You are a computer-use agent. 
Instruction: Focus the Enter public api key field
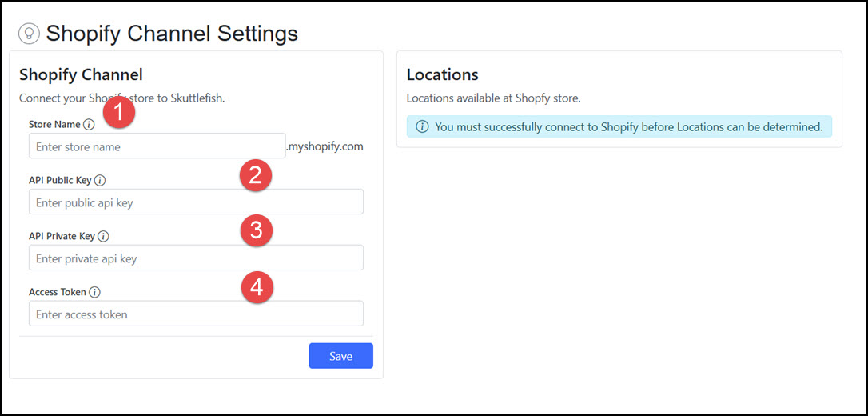tap(195, 203)
